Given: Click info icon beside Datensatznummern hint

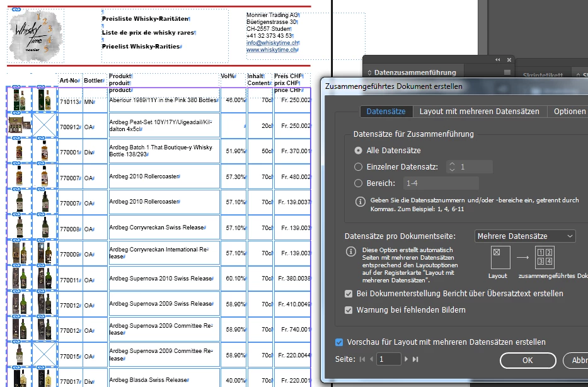Looking at the screenshot, I should tap(360, 202).
